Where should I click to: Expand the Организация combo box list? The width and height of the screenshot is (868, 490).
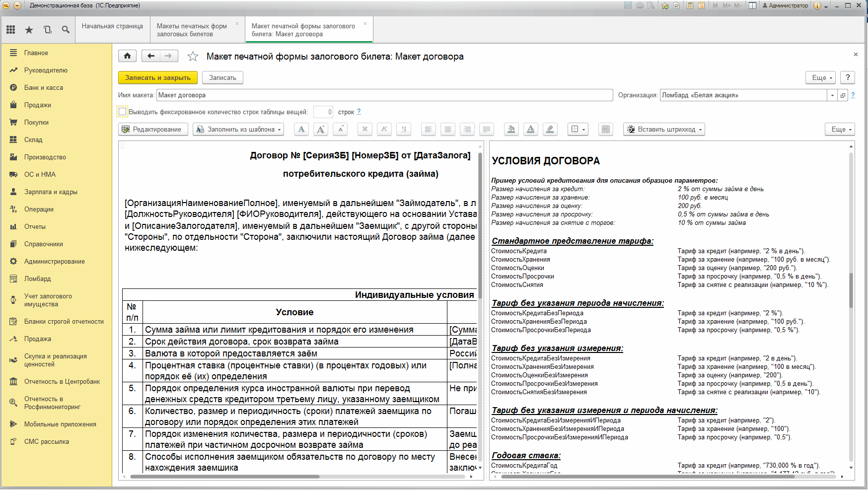[x=833, y=95]
